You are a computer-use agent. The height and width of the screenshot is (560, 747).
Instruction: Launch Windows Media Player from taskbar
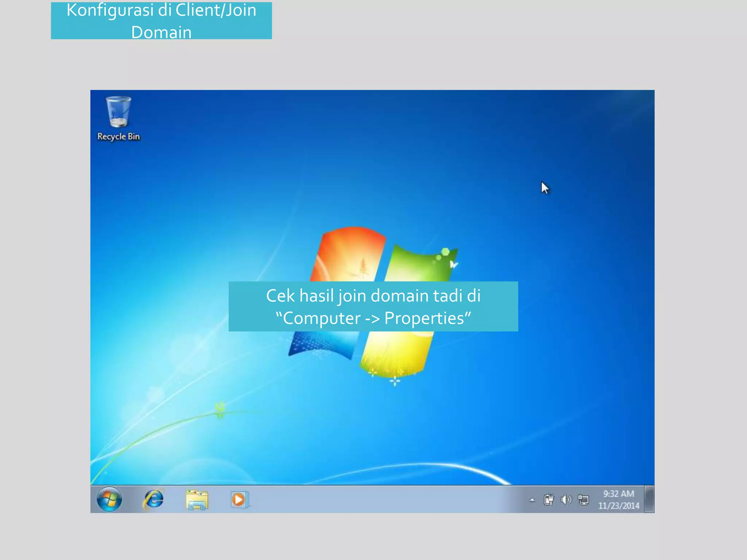[240, 499]
